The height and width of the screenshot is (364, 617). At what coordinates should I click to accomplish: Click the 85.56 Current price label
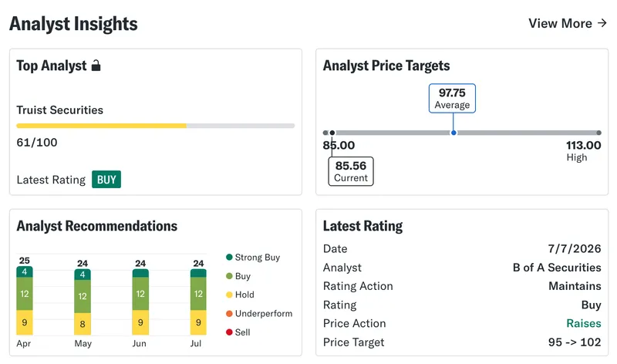click(351, 171)
